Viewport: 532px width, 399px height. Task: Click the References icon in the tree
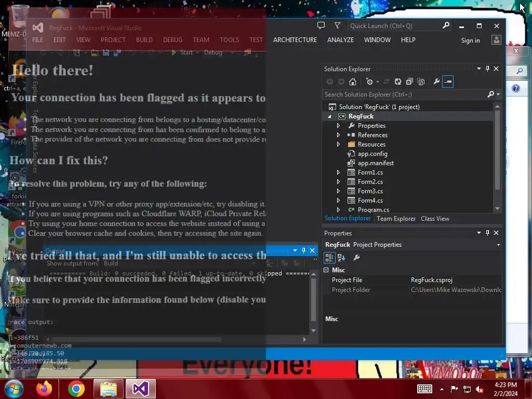351,135
